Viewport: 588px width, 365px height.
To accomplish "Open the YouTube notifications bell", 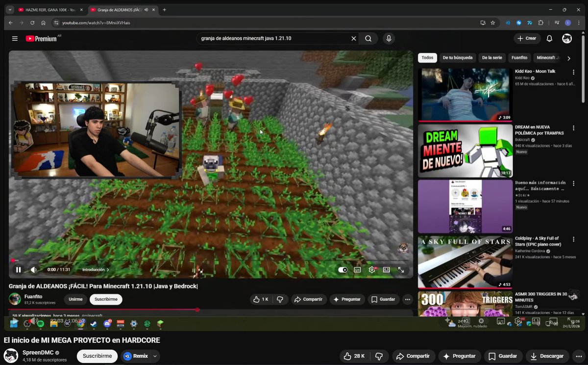I will pyautogui.click(x=549, y=38).
